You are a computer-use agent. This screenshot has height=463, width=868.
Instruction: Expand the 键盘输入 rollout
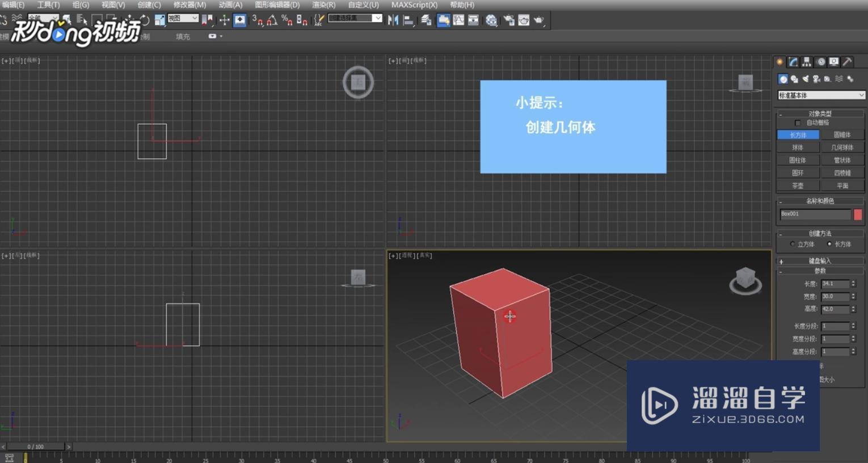820,261
